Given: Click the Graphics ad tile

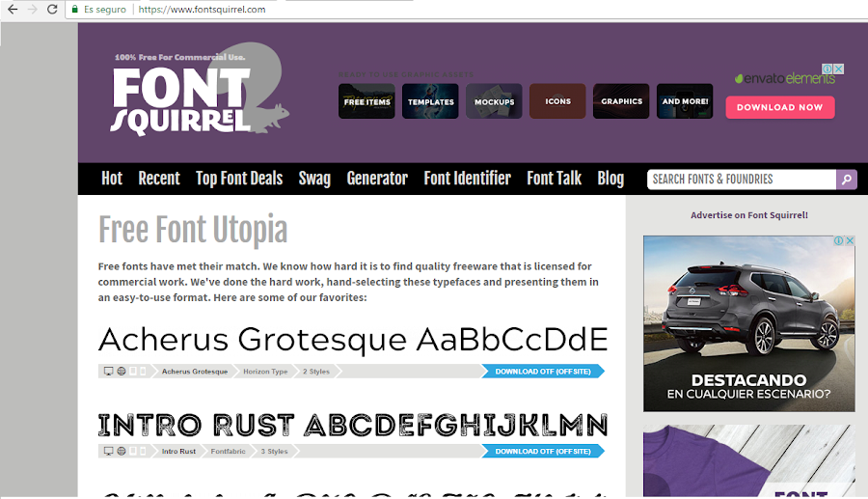Looking at the screenshot, I should pyautogui.click(x=621, y=101).
